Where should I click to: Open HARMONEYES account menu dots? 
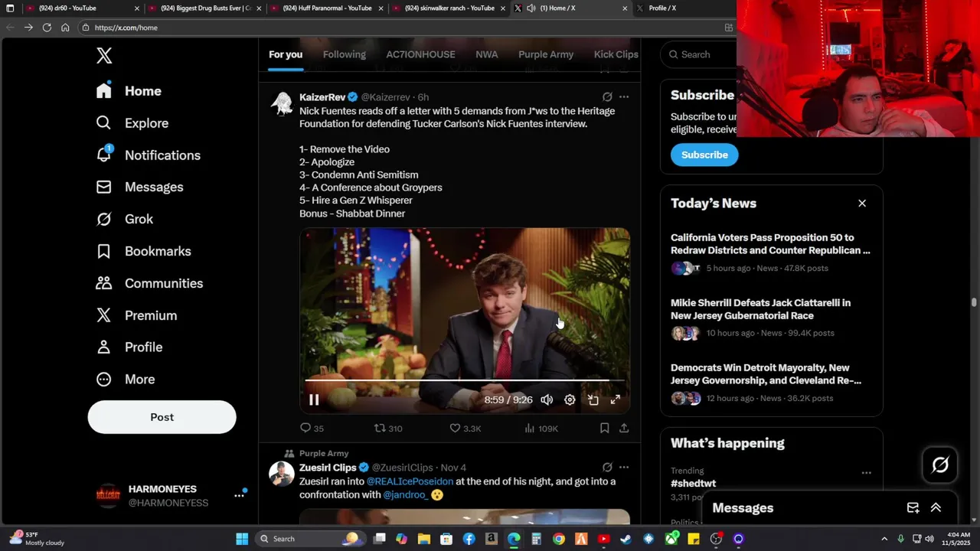pyautogui.click(x=239, y=495)
